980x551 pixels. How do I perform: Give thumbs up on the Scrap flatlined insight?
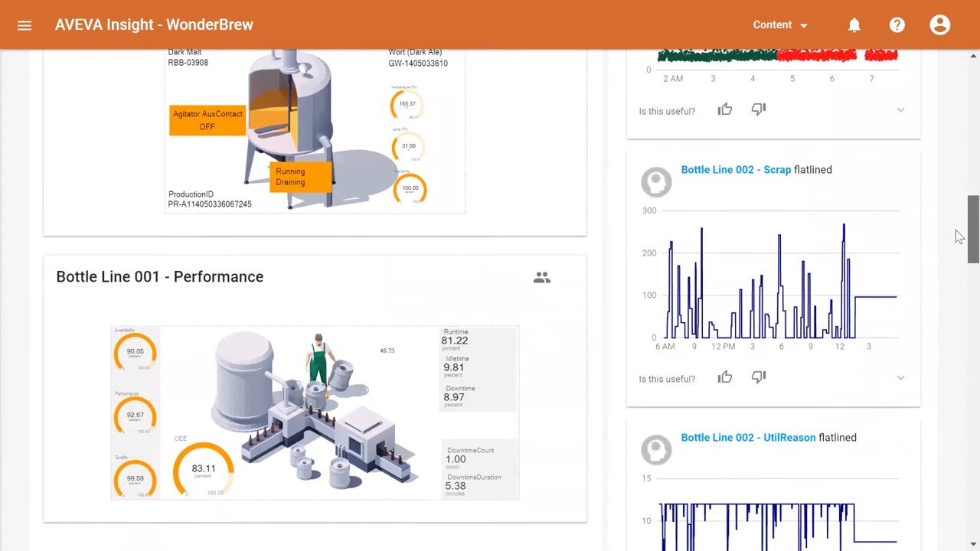pyautogui.click(x=724, y=377)
